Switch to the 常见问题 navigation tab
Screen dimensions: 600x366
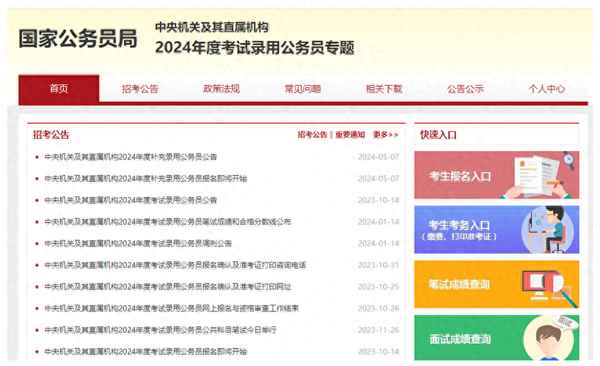click(303, 89)
